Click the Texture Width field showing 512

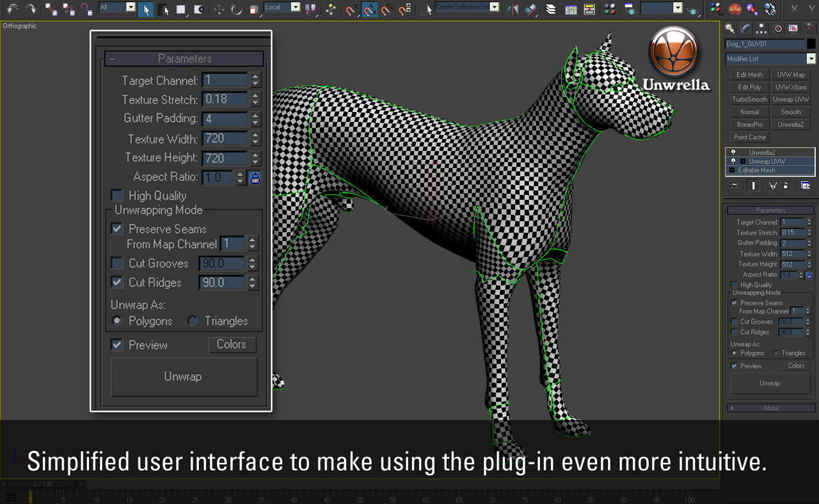793,254
